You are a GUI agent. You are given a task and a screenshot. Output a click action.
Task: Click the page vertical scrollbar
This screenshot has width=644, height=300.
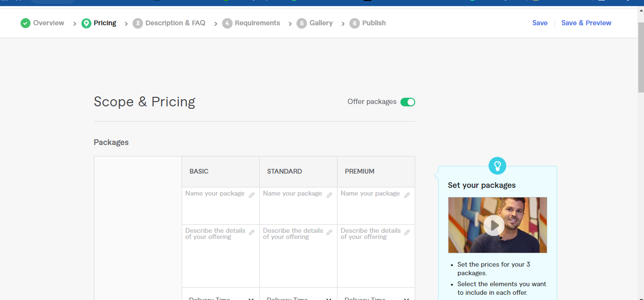pyautogui.click(x=641, y=57)
